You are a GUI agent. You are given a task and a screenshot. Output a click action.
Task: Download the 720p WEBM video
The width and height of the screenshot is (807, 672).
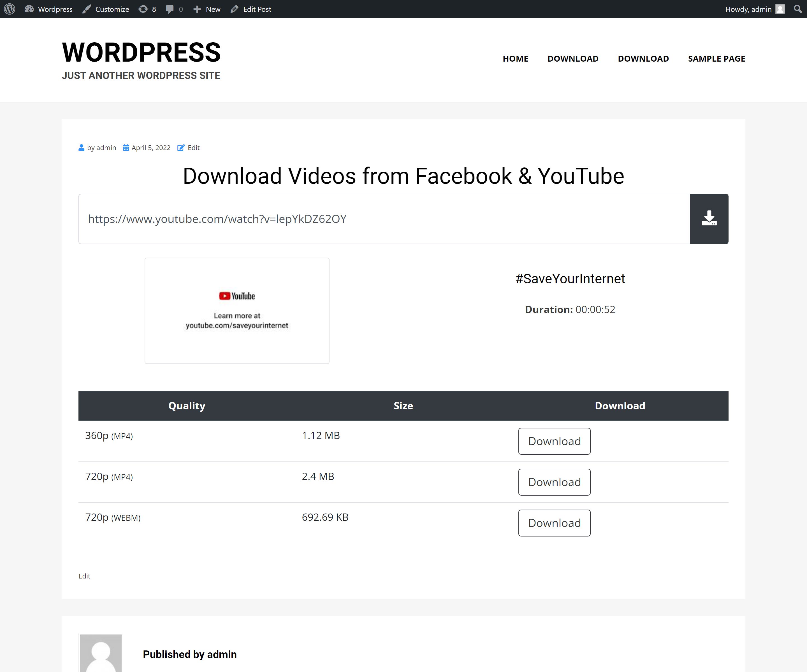pyautogui.click(x=554, y=523)
